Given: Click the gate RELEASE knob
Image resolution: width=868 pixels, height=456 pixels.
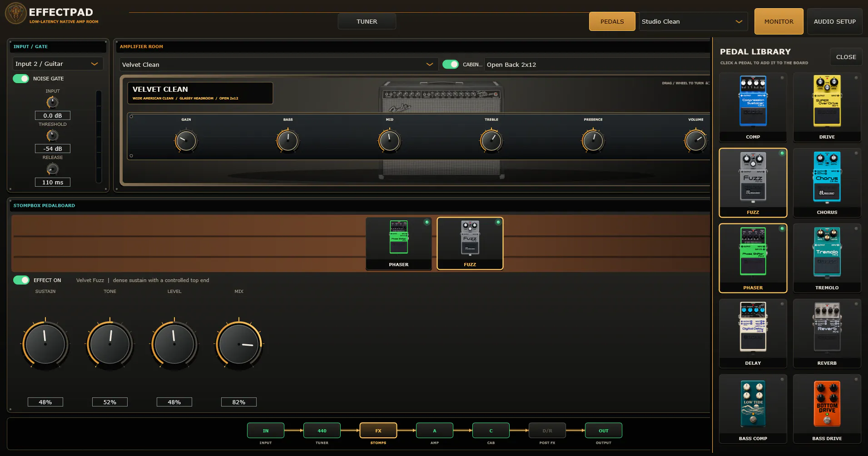Looking at the screenshot, I should coord(53,169).
